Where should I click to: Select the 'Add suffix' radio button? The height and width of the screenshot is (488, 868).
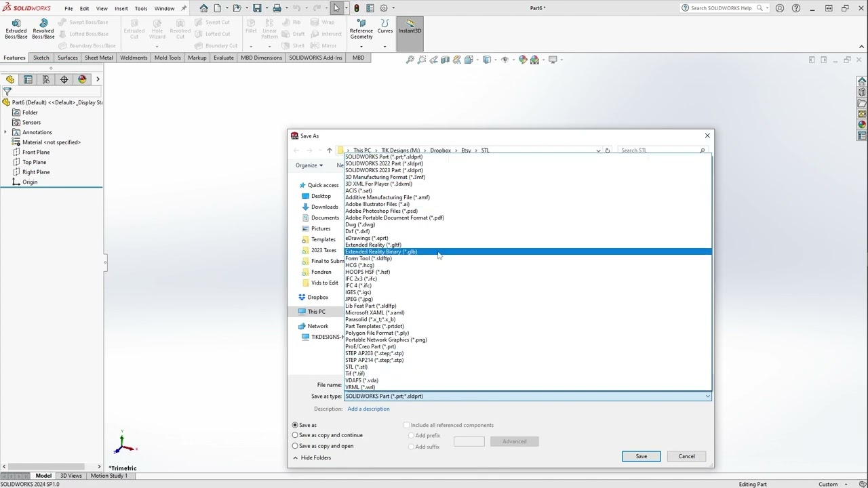(x=412, y=447)
